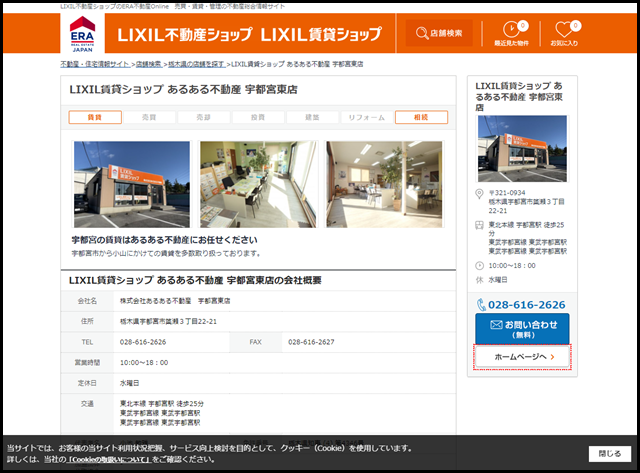640x473 pixels.
Task: Follow the 不動産・住宅情報サイト breadcrumb link
Action: tap(95, 64)
